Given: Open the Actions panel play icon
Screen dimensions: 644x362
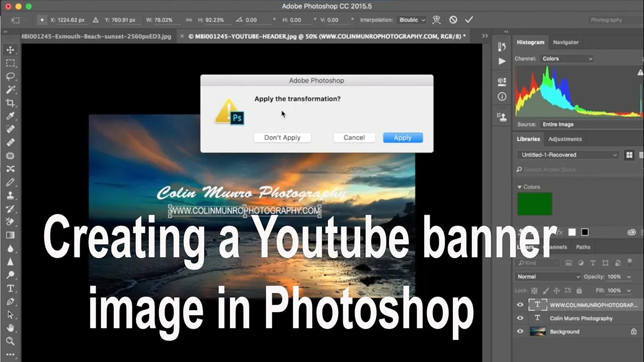Looking at the screenshot, I should point(502,61).
